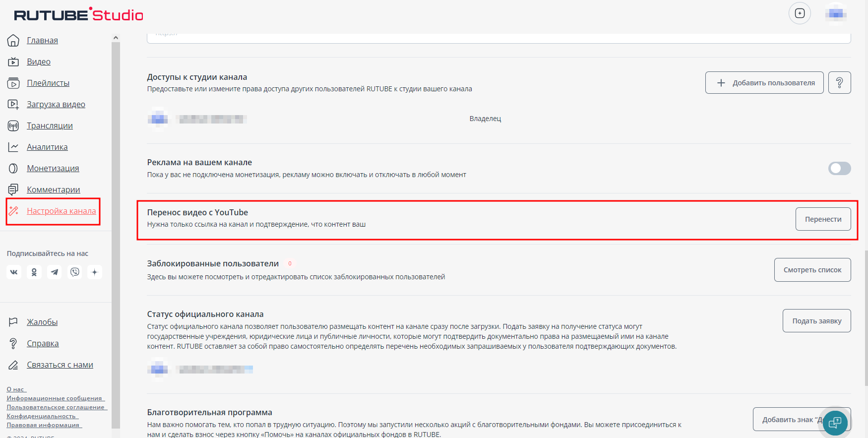Click the add content plus icon in header
868x438 pixels.
[800, 13]
